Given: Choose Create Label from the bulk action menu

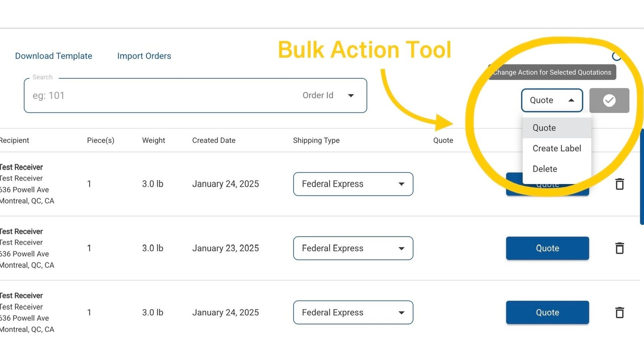Looking at the screenshot, I should click(556, 148).
